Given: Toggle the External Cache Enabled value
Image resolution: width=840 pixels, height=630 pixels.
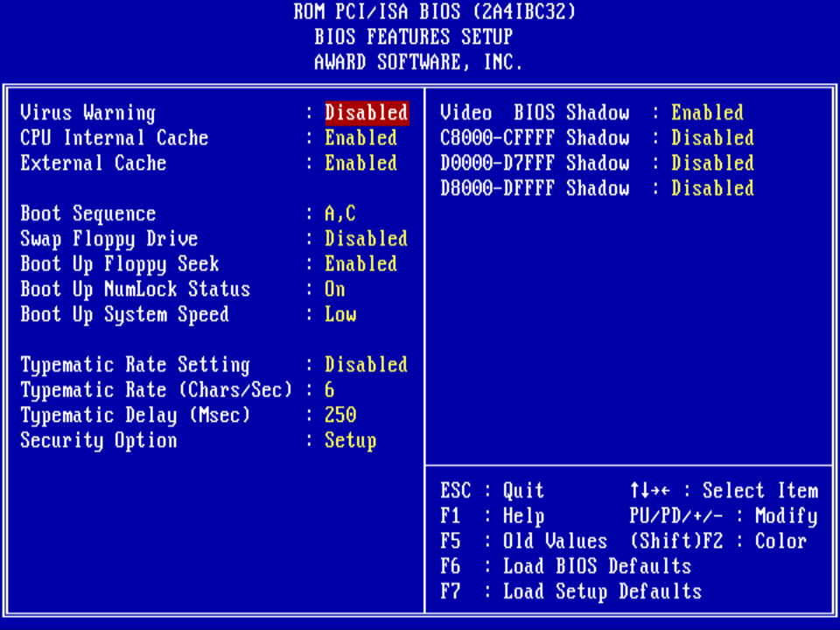Looking at the screenshot, I should pos(361,164).
